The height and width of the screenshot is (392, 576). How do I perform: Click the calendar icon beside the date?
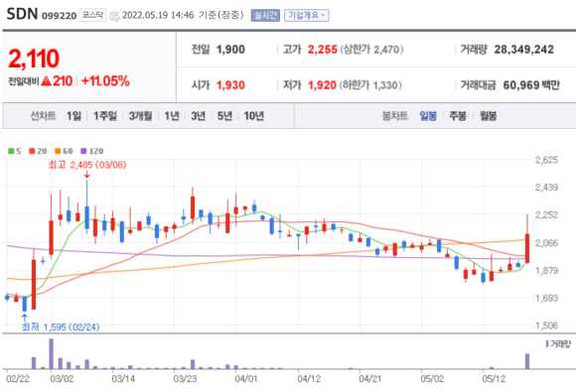[x=114, y=16]
